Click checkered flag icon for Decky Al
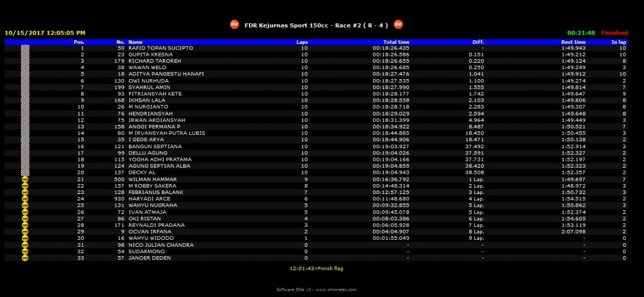This screenshot has height=297, width=644. tap(25, 172)
